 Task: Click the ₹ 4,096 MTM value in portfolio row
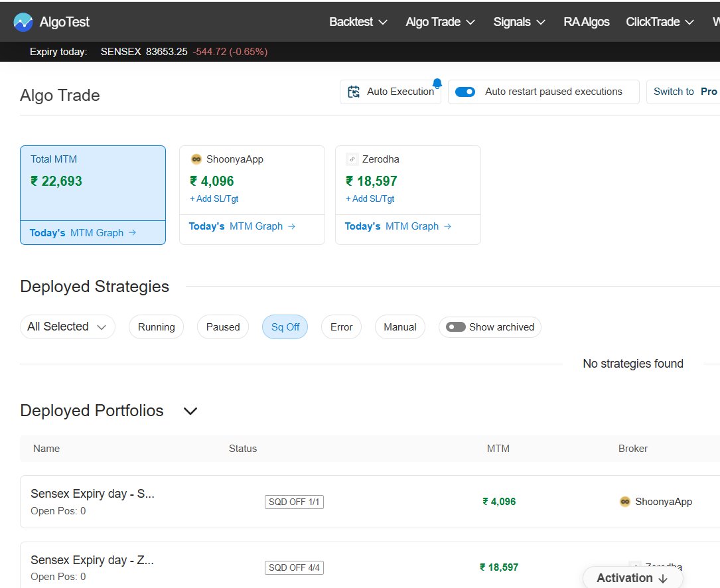pyautogui.click(x=499, y=502)
